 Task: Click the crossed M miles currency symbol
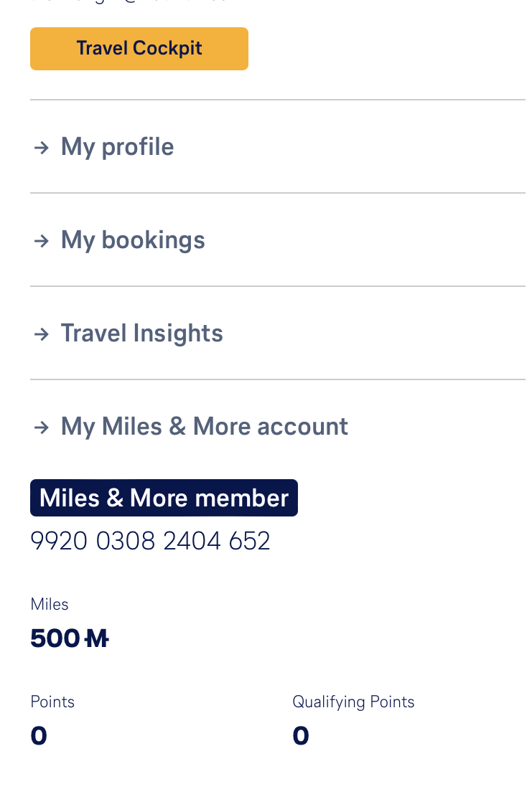(96, 638)
